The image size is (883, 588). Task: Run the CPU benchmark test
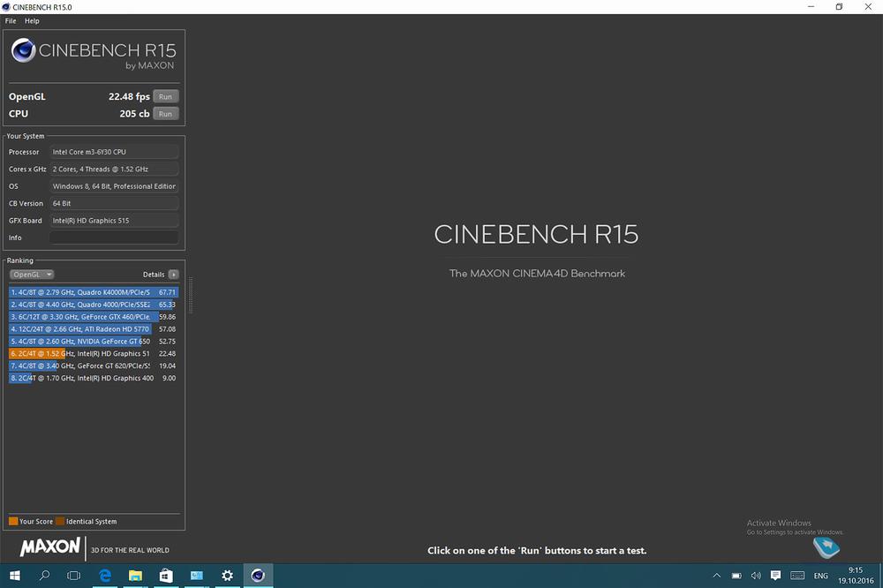click(165, 114)
